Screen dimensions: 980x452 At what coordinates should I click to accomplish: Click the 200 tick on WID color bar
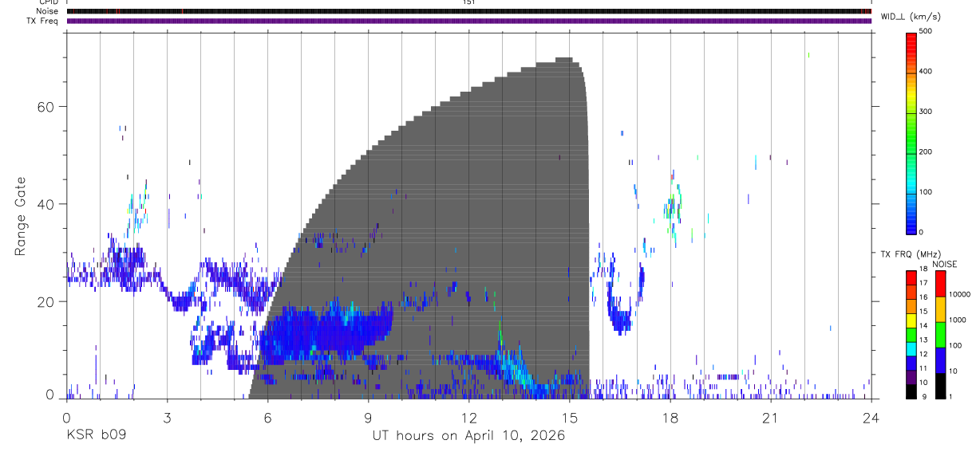pos(927,152)
